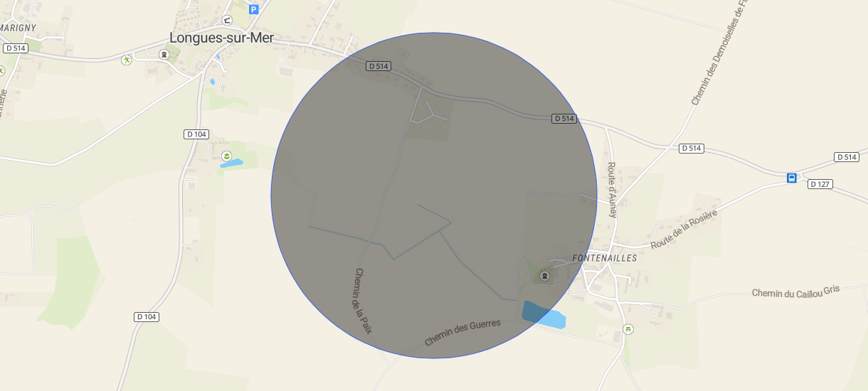Click the castle marker inside the gray circle

pos(545,276)
